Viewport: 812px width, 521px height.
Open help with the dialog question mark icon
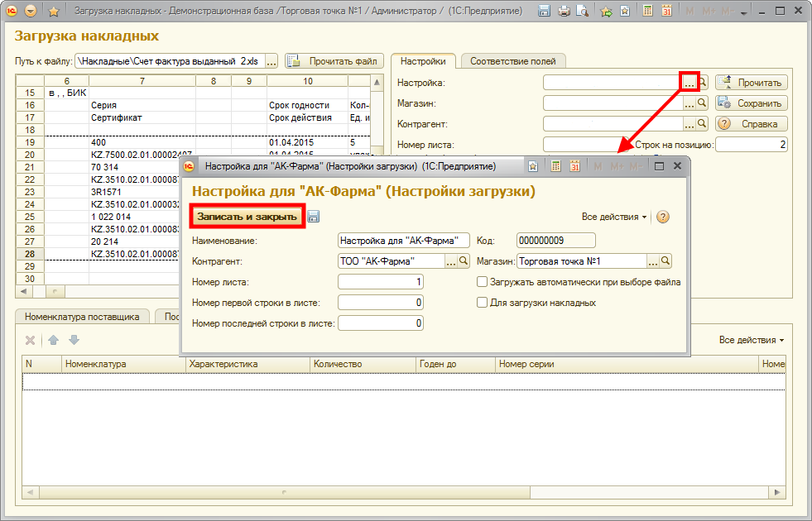pyautogui.click(x=662, y=217)
